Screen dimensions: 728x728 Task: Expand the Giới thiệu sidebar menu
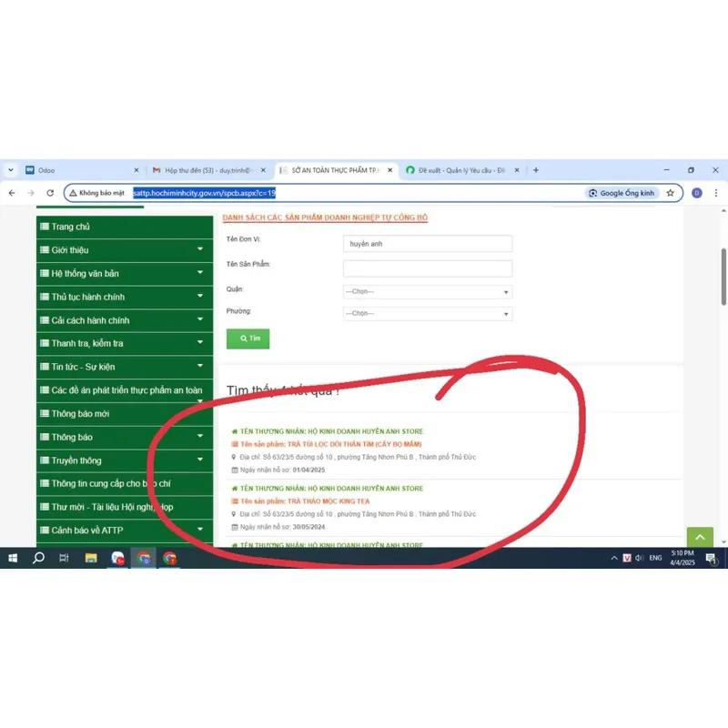click(x=125, y=249)
